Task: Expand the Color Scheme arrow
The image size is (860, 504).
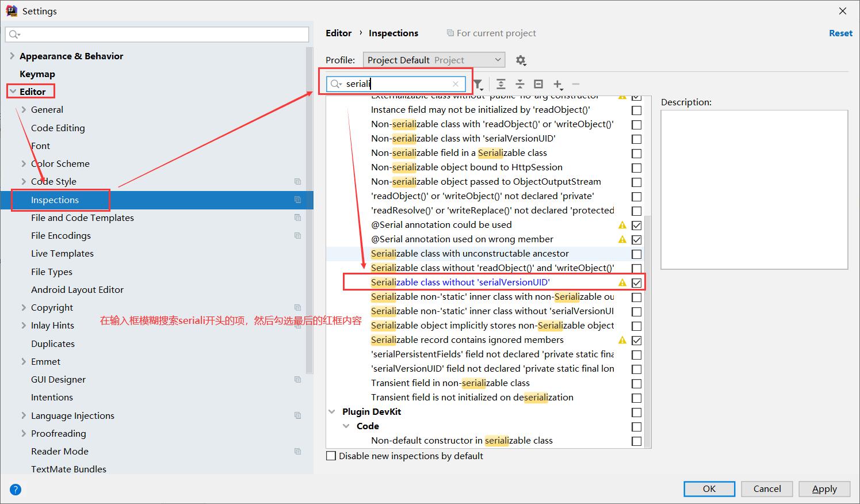Action: pyautogui.click(x=24, y=163)
